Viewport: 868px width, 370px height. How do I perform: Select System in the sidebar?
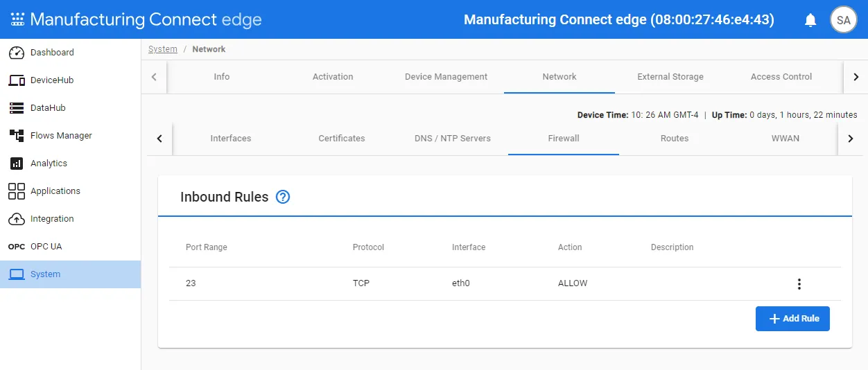[x=70, y=274]
